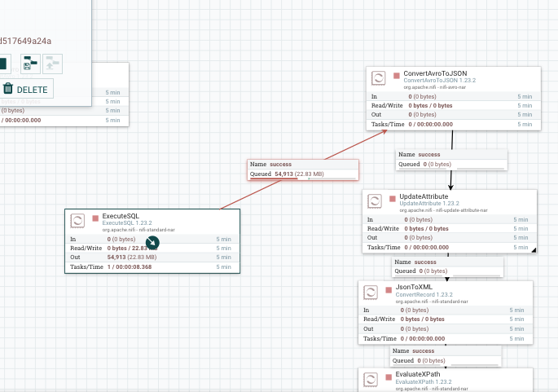Click the stop button in Operate panel
Viewport: 558px width, 392px height.
pos(3,64)
